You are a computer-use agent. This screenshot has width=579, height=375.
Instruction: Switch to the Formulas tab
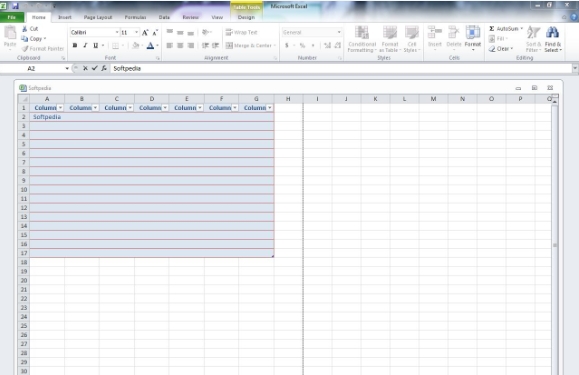(x=135, y=17)
